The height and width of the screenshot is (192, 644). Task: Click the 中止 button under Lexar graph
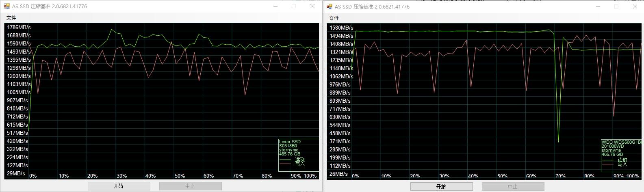click(x=190, y=186)
